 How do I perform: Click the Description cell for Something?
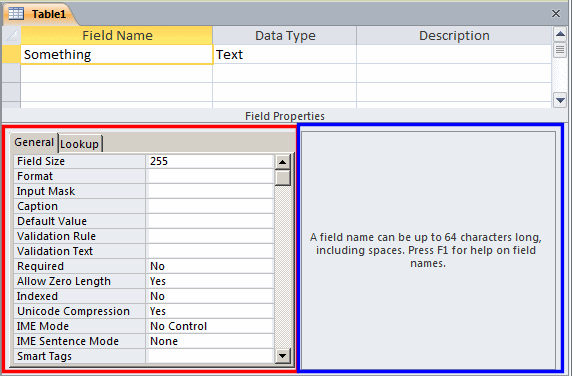point(454,55)
